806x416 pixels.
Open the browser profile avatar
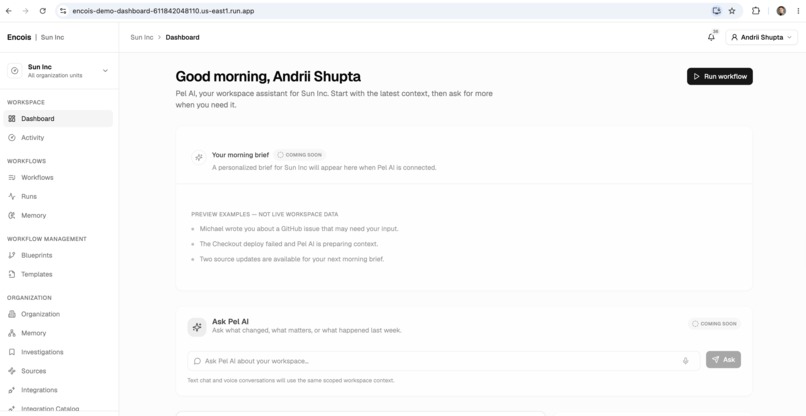(x=781, y=11)
